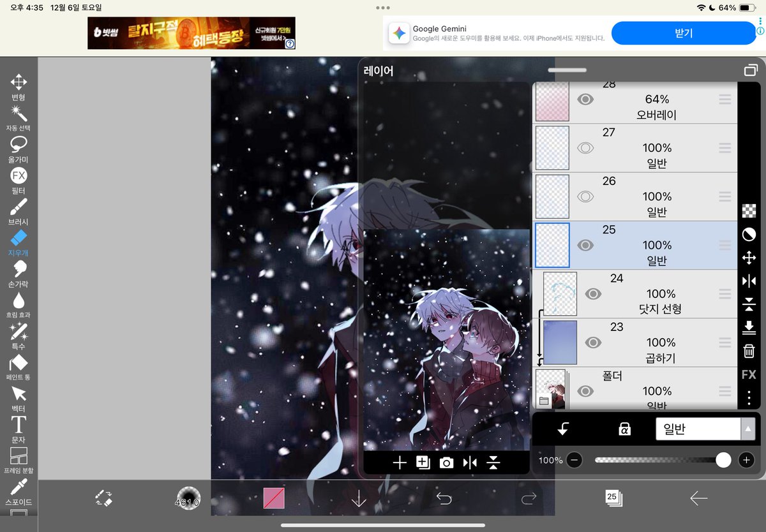Select the Transform (변형) tool
Image resolution: width=766 pixels, height=532 pixels.
19,87
